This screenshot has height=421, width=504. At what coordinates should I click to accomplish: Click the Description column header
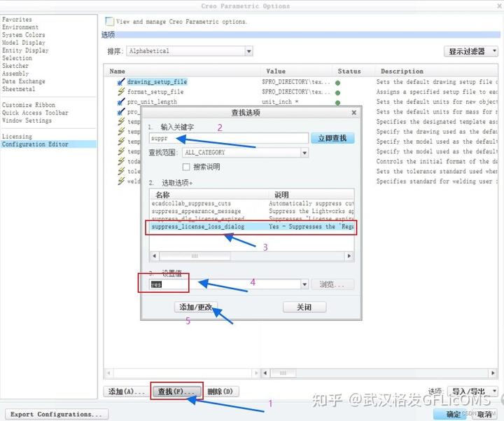click(402, 71)
